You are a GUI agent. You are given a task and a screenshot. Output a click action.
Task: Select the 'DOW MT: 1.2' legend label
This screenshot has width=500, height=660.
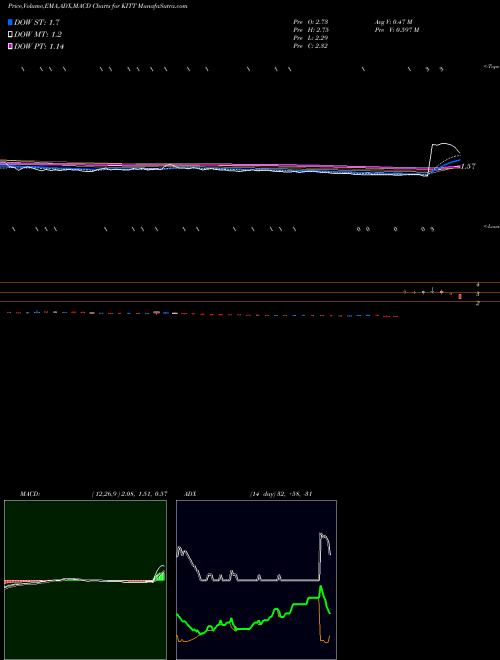coord(38,34)
